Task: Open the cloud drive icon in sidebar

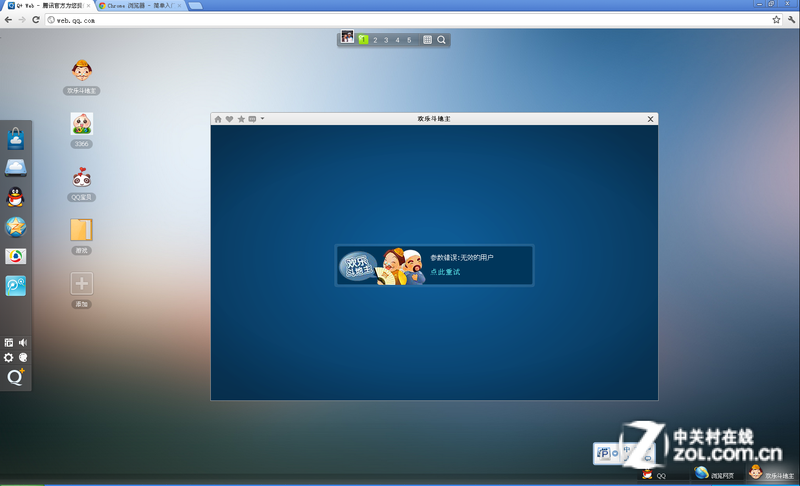Action: coord(16,168)
